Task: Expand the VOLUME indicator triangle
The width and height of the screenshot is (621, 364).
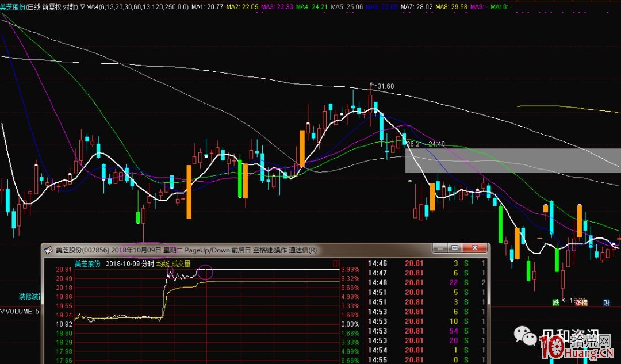Action: pyautogui.click(x=2, y=311)
